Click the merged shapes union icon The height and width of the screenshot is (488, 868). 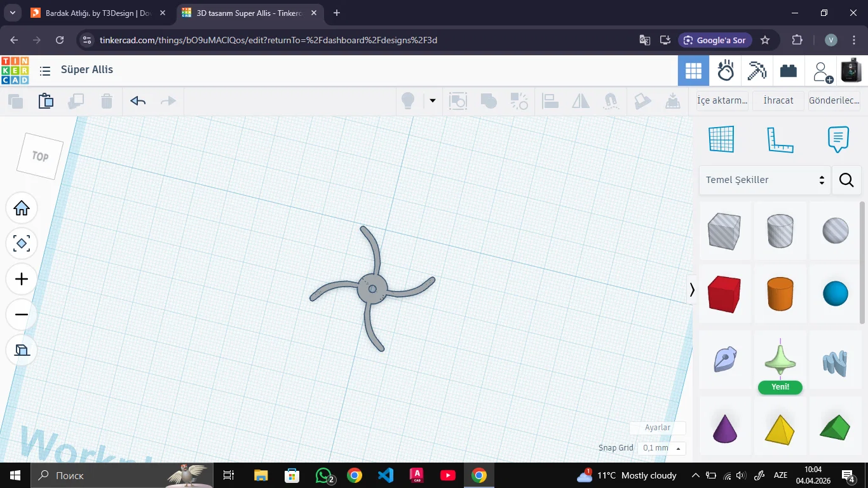click(x=489, y=101)
